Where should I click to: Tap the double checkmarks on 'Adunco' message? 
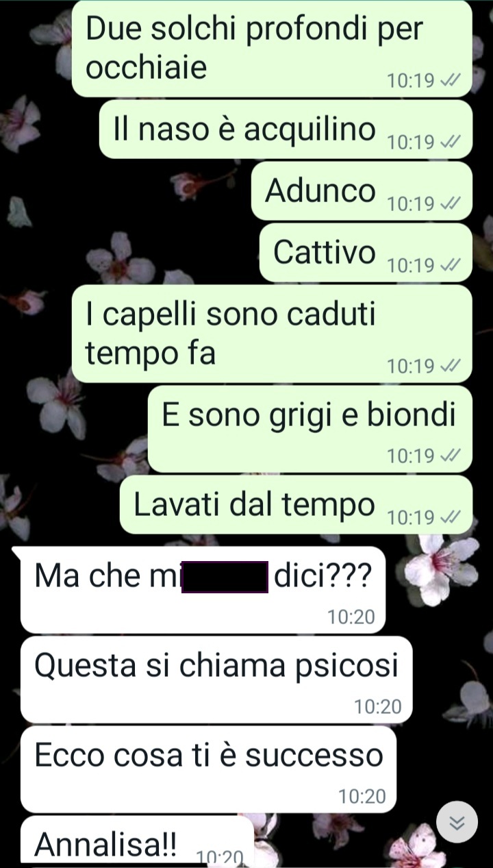[449, 204]
